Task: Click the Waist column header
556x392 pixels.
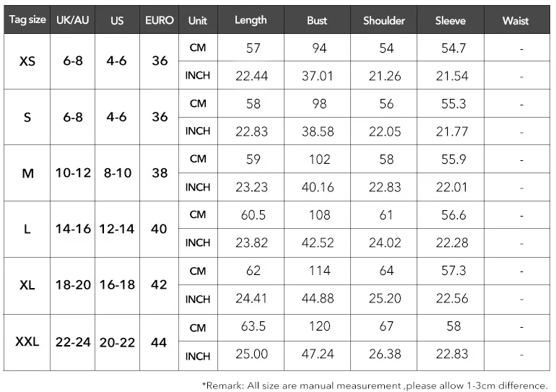Action: coord(516,19)
